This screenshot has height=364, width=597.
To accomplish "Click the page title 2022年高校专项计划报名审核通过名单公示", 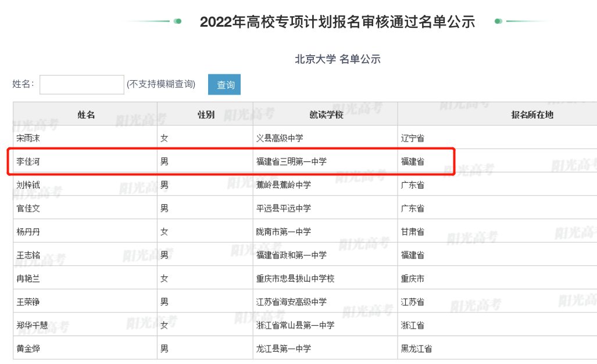I will (x=337, y=21).
